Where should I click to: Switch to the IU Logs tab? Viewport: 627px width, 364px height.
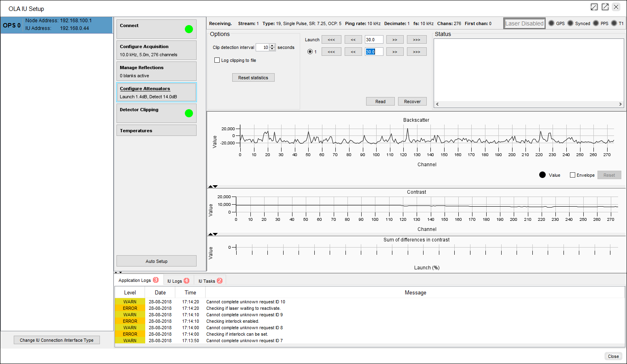(x=178, y=280)
